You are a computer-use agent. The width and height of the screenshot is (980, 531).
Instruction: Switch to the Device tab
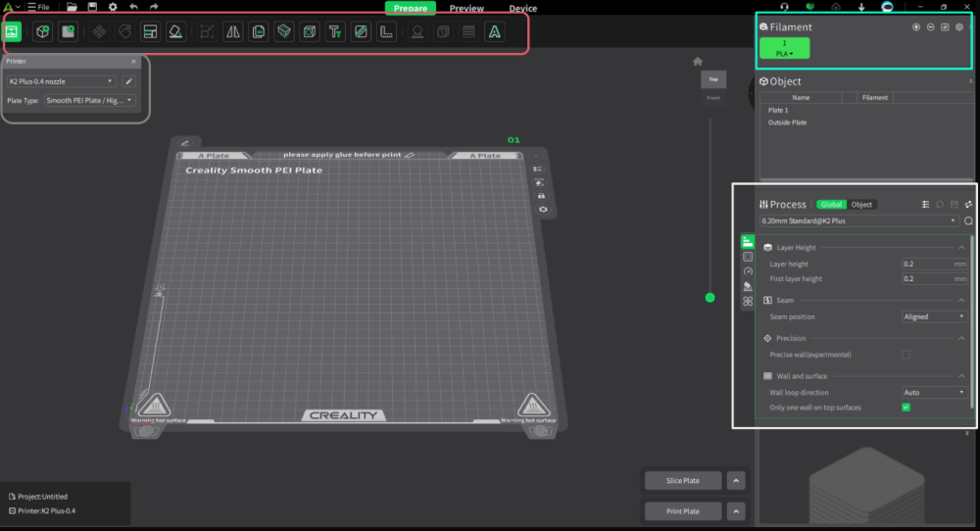coord(522,8)
